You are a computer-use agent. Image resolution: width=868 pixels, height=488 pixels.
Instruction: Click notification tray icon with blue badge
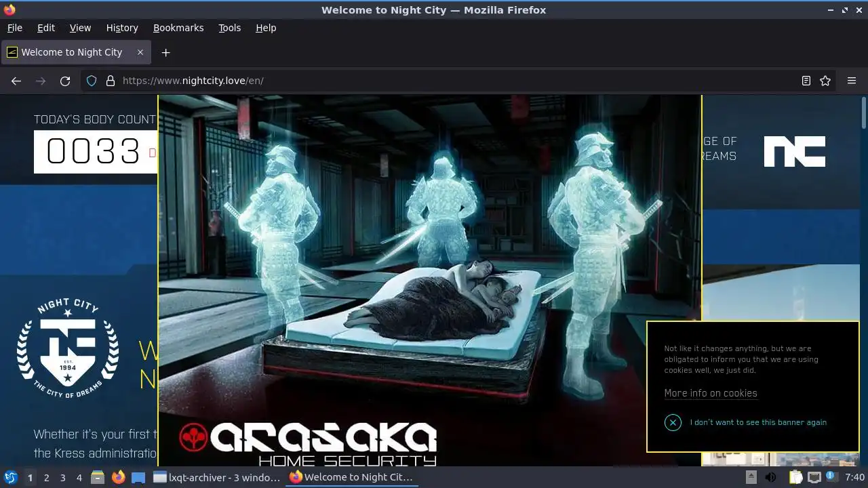coord(831,477)
